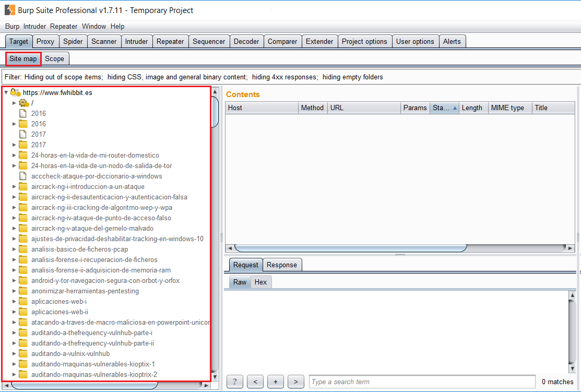Click the previous match < button
The width and height of the screenshot is (581, 392).
(x=255, y=382)
